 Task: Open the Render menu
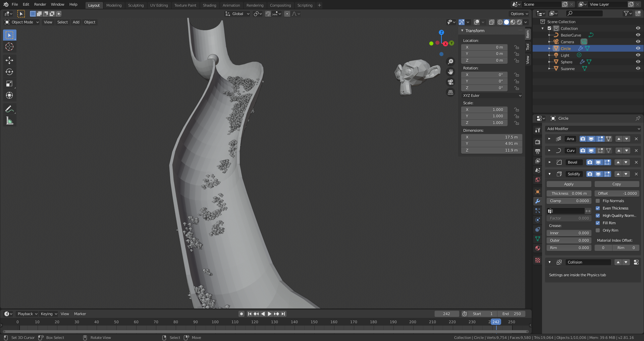(40, 4)
